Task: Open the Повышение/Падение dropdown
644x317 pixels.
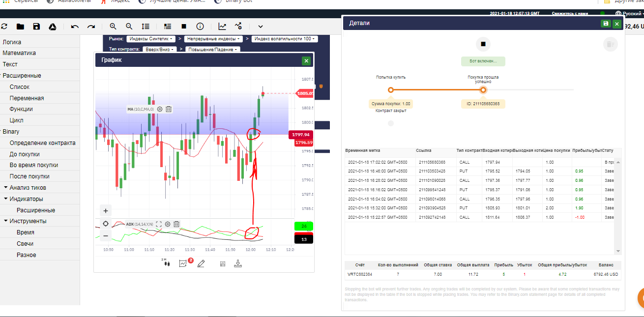Action: pos(212,49)
